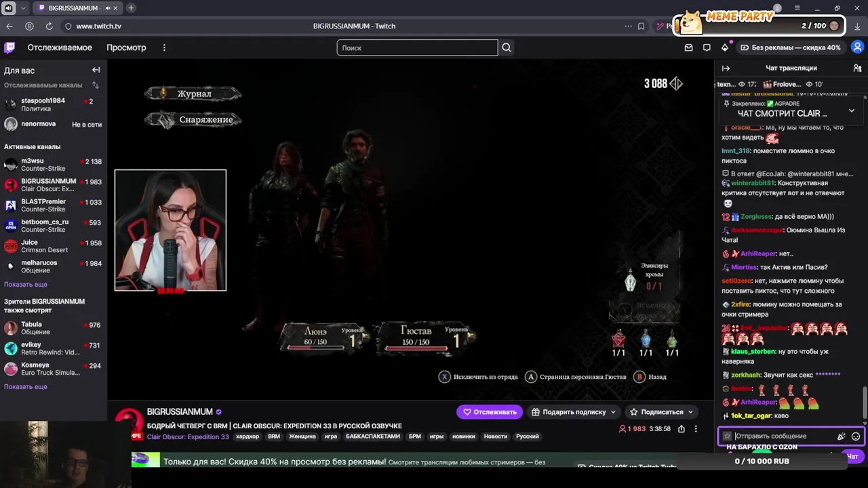Open BLASTPremier channel in sidebar
Screen dimensions: 868x488
click(x=53, y=205)
